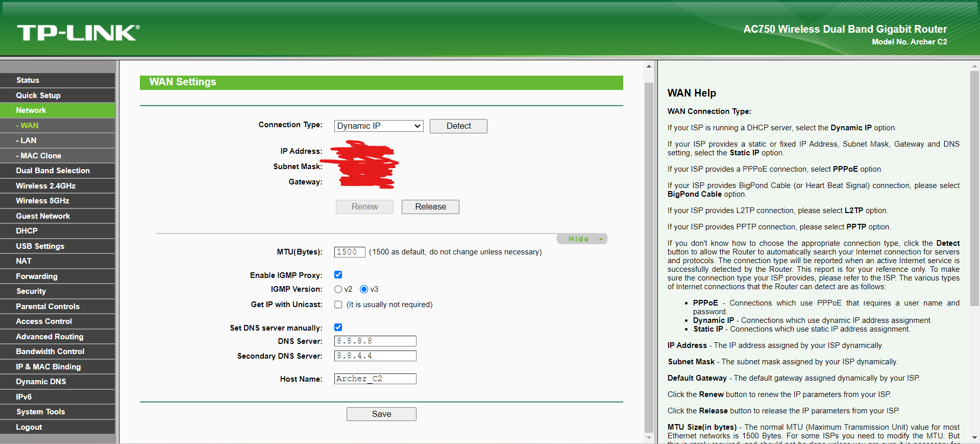
Task: Open Wireless 5GHz settings
Action: (x=58, y=201)
